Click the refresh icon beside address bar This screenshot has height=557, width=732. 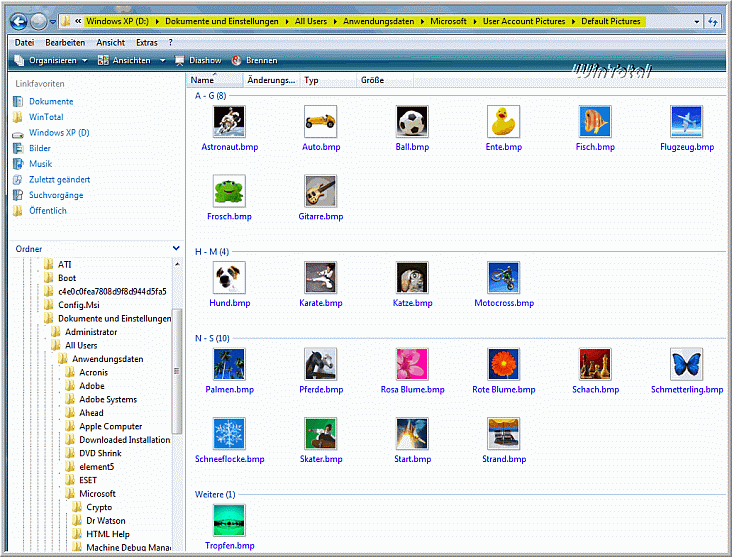713,21
